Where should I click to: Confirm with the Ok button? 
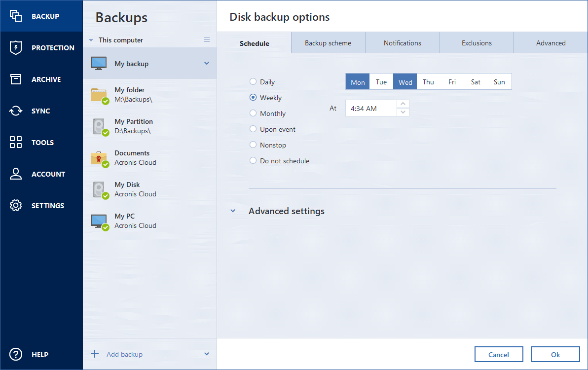(x=555, y=354)
